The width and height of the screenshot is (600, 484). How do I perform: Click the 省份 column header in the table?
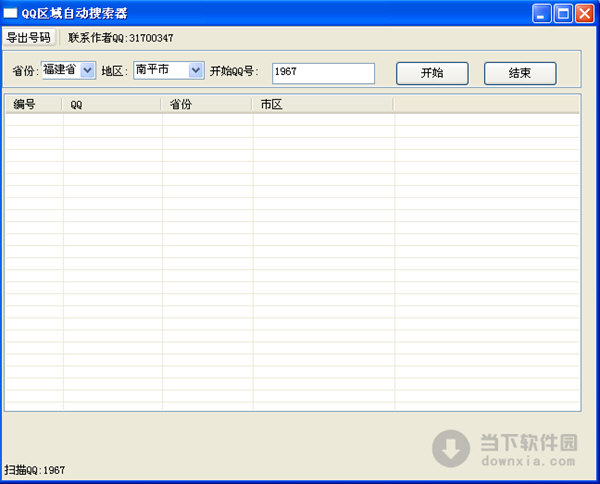pos(207,104)
